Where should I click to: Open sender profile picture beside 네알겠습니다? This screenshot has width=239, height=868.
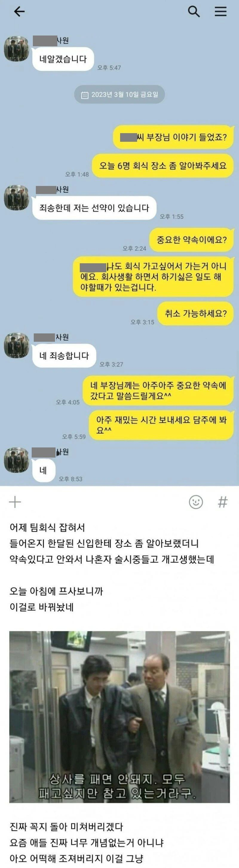pyautogui.click(x=16, y=49)
